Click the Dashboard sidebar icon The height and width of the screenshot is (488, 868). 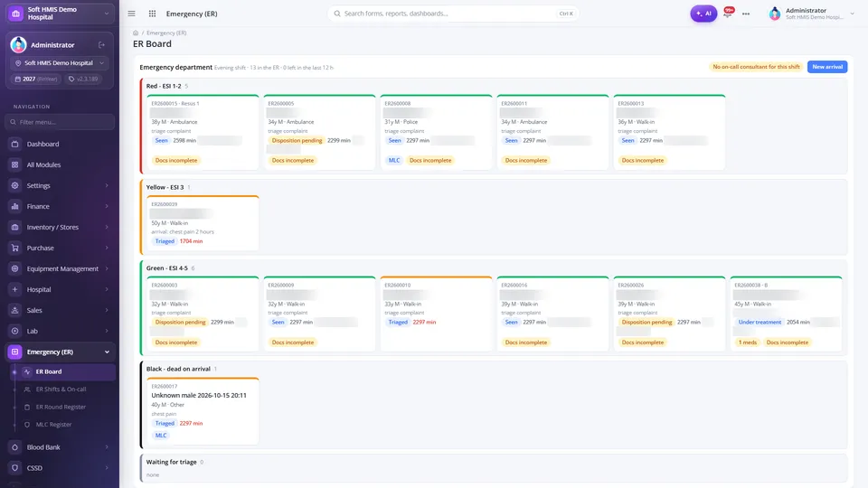click(x=15, y=144)
